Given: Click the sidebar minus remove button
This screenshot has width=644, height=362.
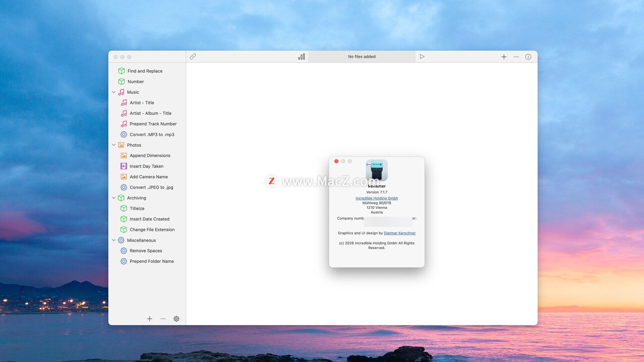Looking at the screenshot, I should click(163, 319).
